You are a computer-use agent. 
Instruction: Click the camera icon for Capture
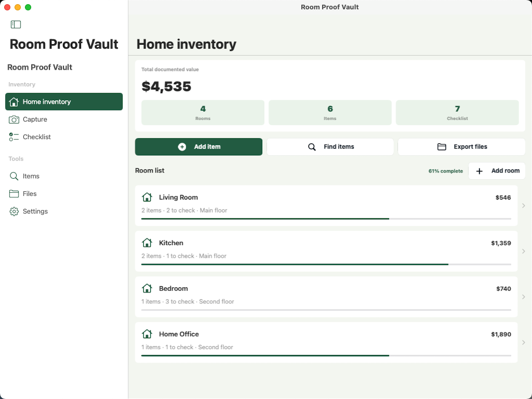[14, 119]
